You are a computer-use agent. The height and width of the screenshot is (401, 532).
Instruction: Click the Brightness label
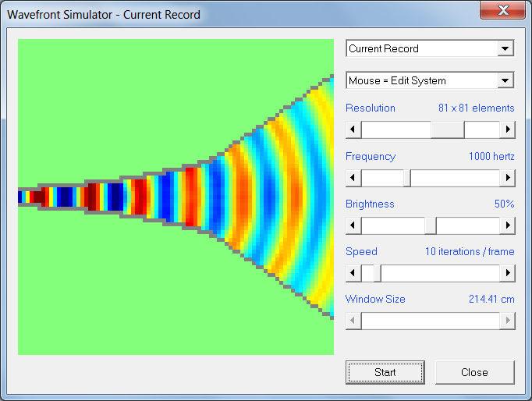pos(370,204)
